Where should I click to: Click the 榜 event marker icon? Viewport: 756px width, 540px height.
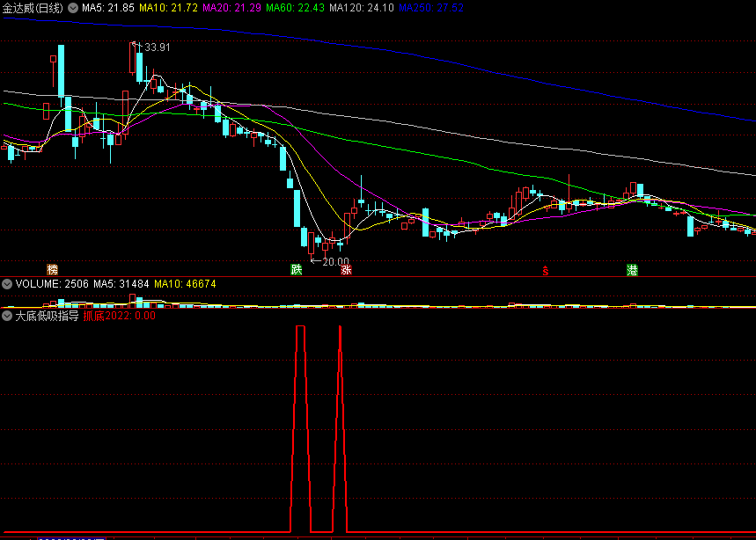52,269
